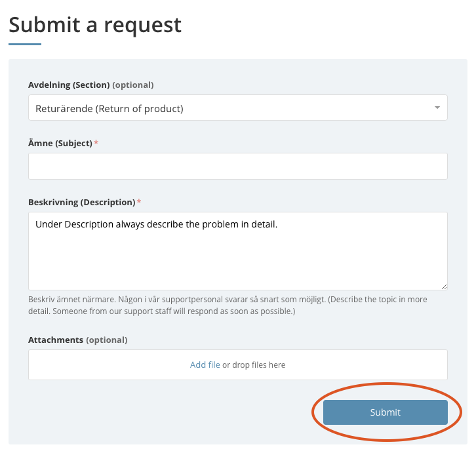Click the 'Avdelning (Section)' field label
Image resolution: width=476 pixels, height=453 pixels.
pyautogui.click(x=69, y=85)
